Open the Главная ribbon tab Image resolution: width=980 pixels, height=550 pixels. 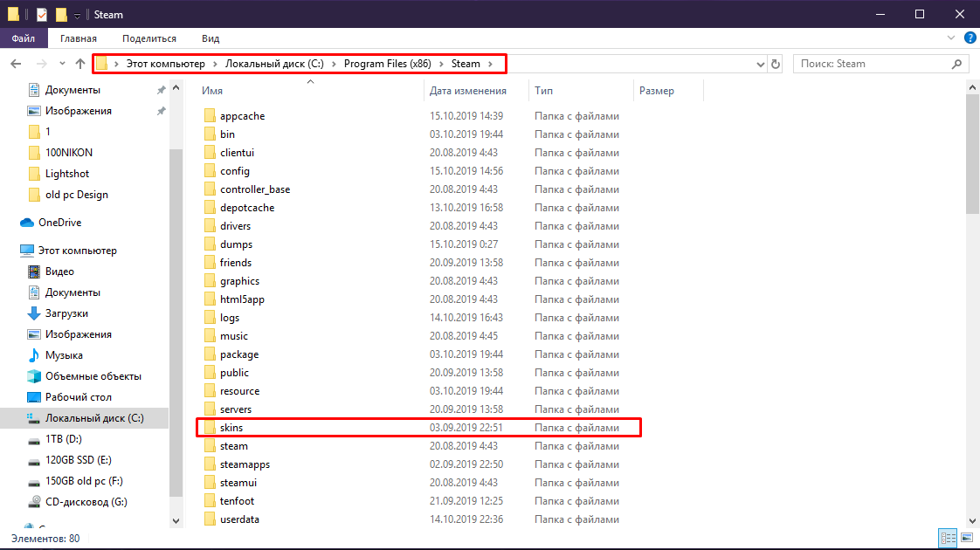point(78,38)
